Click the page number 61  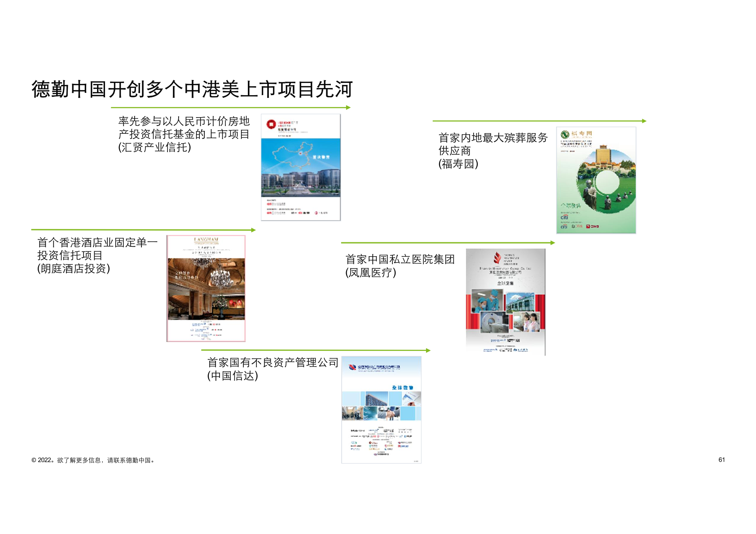pyautogui.click(x=721, y=460)
